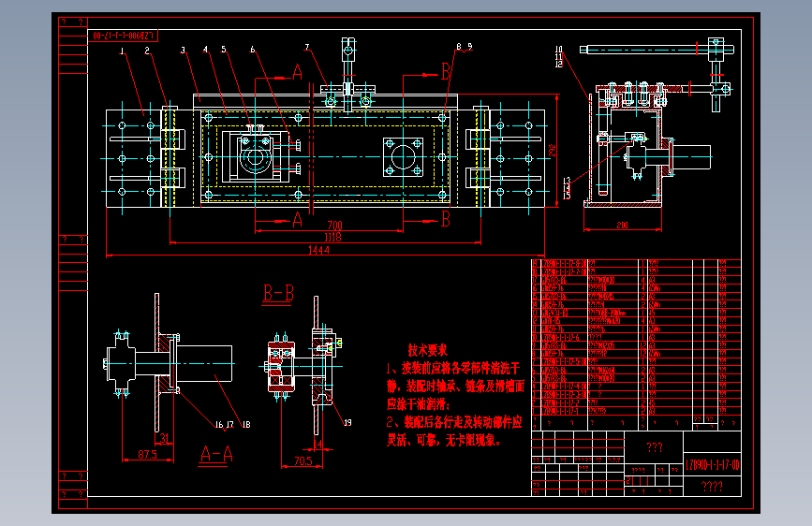This screenshot has height=526, width=812.
Task: Pick part balloon number 5
Action: (x=224, y=50)
